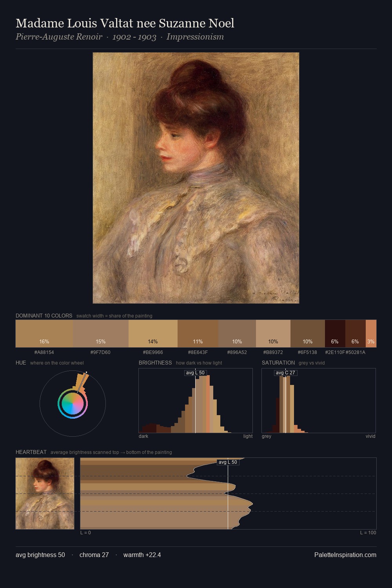Click the warmth +22.4 footer stat
Screen dimensions: 392x588
pyautogui.click(x=142, y=555)
